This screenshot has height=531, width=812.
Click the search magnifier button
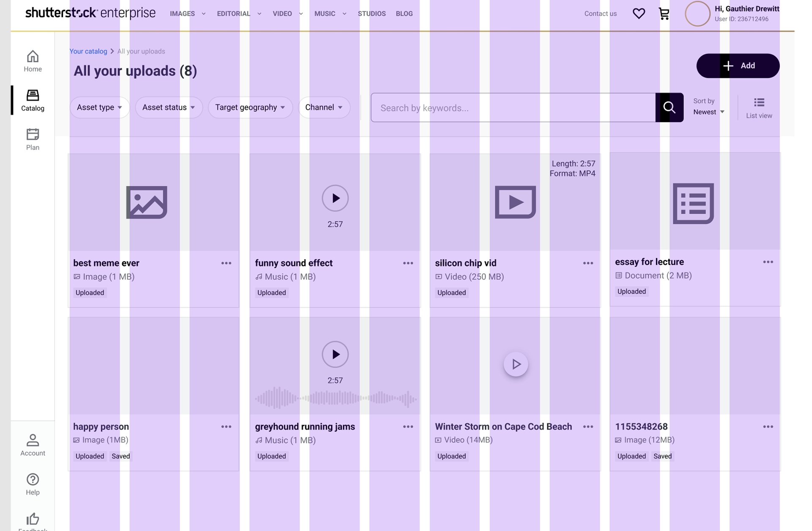pyautogui.click(x=669, y=107)
